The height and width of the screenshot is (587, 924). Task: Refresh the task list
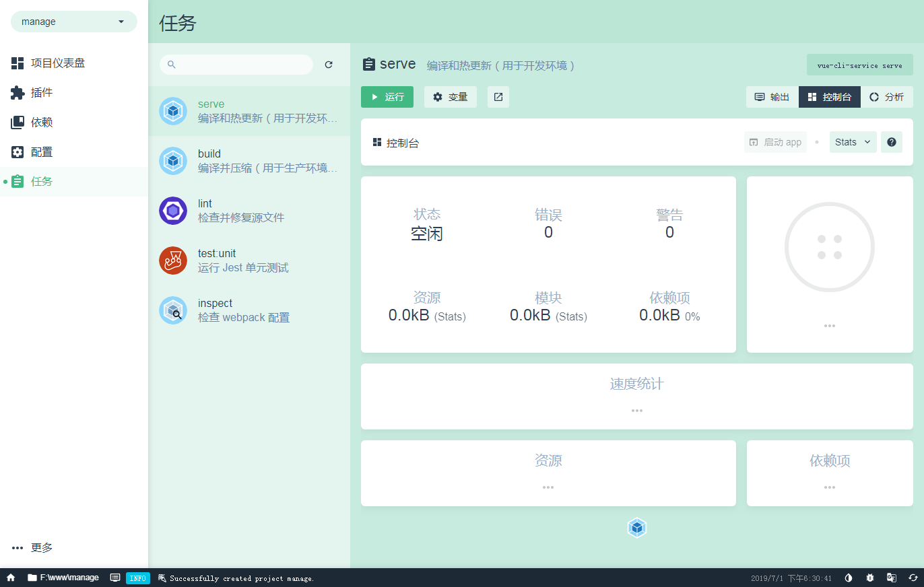coord(329,64)
